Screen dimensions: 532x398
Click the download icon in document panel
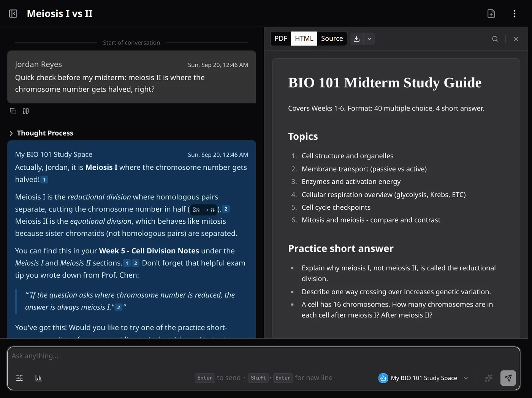point(356,39)
